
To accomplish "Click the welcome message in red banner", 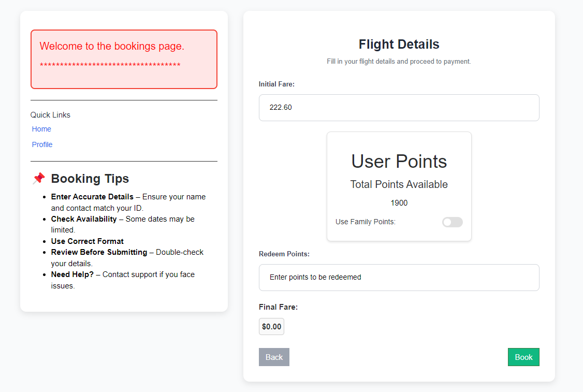I will pos(112,46).
